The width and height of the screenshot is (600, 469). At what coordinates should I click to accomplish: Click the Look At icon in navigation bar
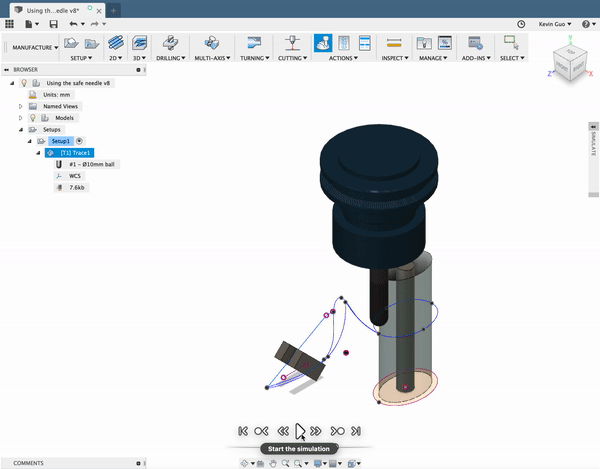(x=260, y=463)
